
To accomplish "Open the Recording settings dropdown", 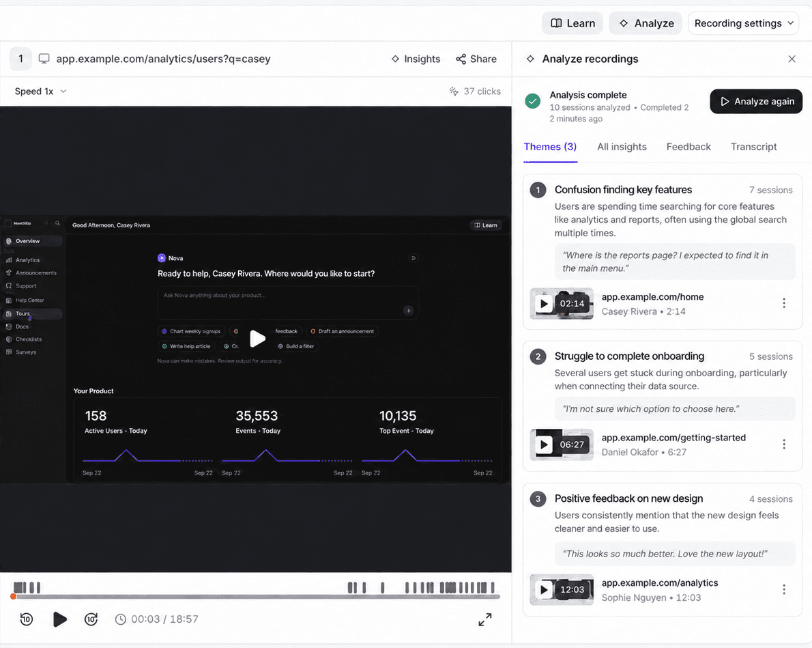I will (744, 23).
